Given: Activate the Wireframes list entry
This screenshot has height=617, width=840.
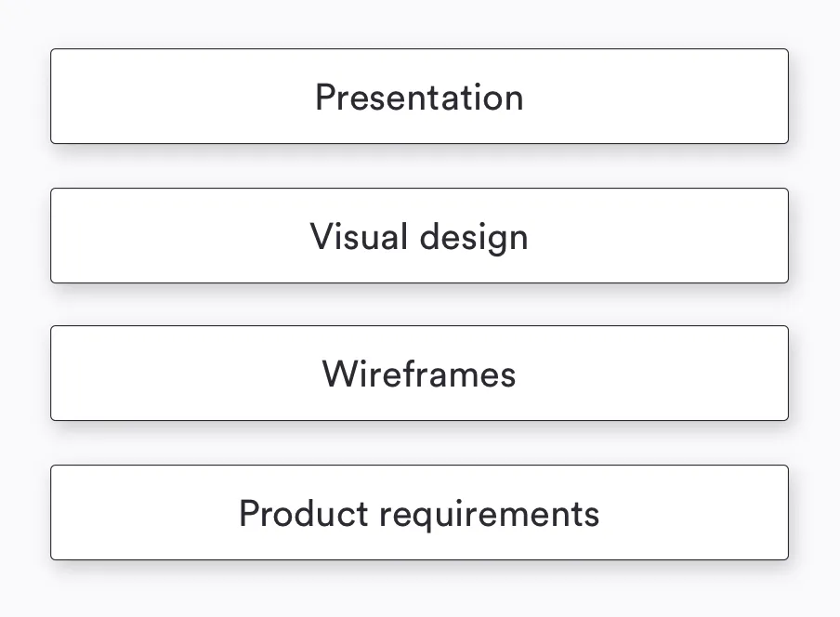Looking at the screenshot, I should coord(419,374).
